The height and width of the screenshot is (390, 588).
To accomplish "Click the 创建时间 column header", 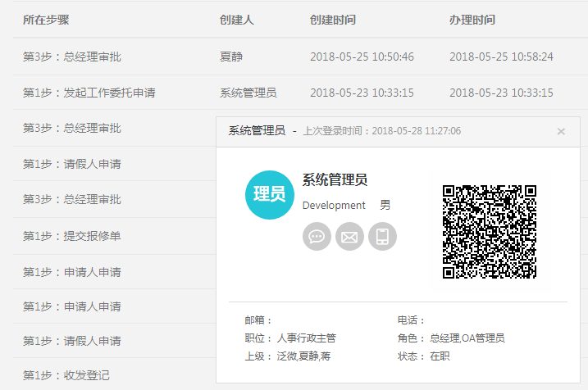I will 333,20.
